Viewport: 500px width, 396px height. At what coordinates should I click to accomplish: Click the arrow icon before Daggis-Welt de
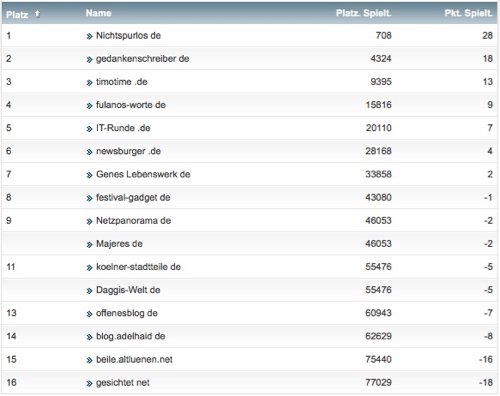tap(89, 291)
